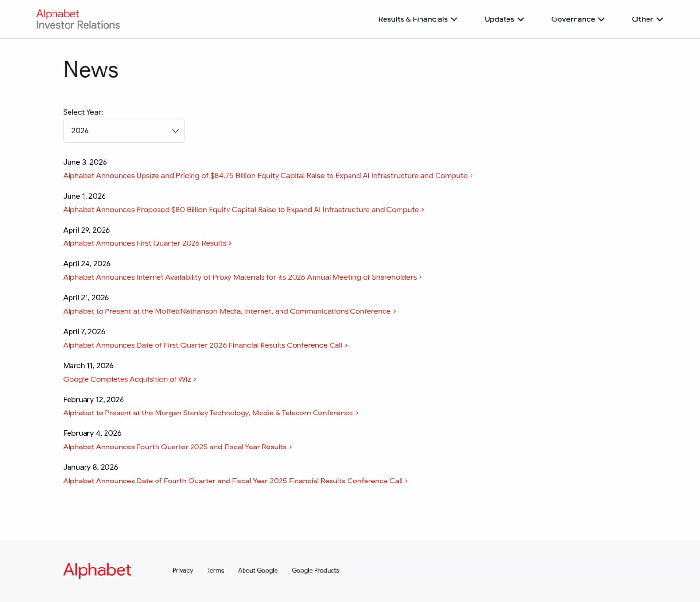Click the Select Year label
The height and width of the screenshot is (602, 700).
(x=83, y=112)
